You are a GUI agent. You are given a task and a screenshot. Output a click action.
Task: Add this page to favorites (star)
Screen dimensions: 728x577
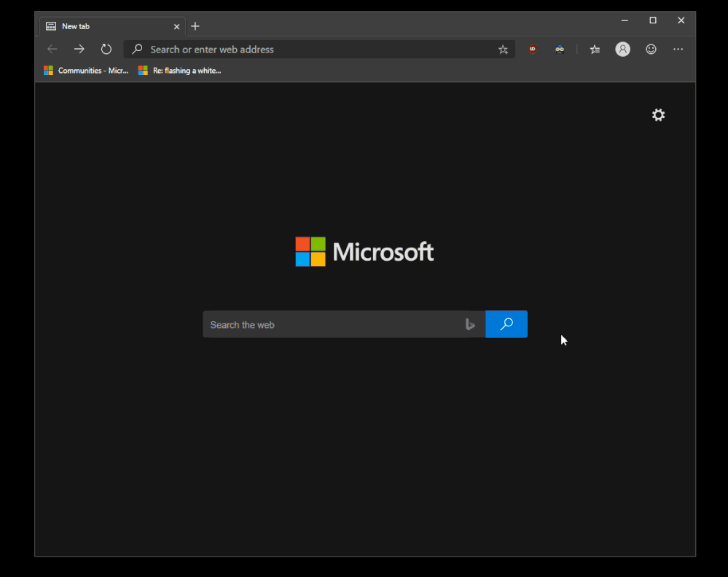(503, 50)
